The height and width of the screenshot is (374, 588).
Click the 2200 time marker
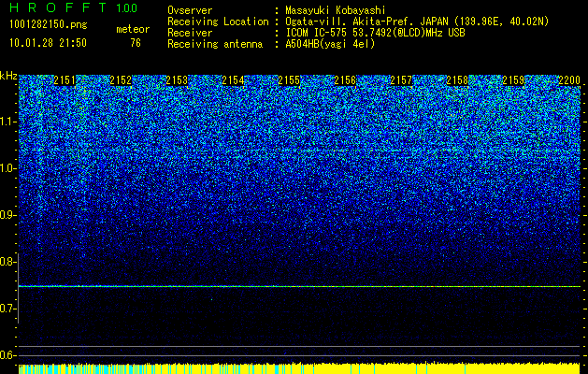[x=569, y=80]
